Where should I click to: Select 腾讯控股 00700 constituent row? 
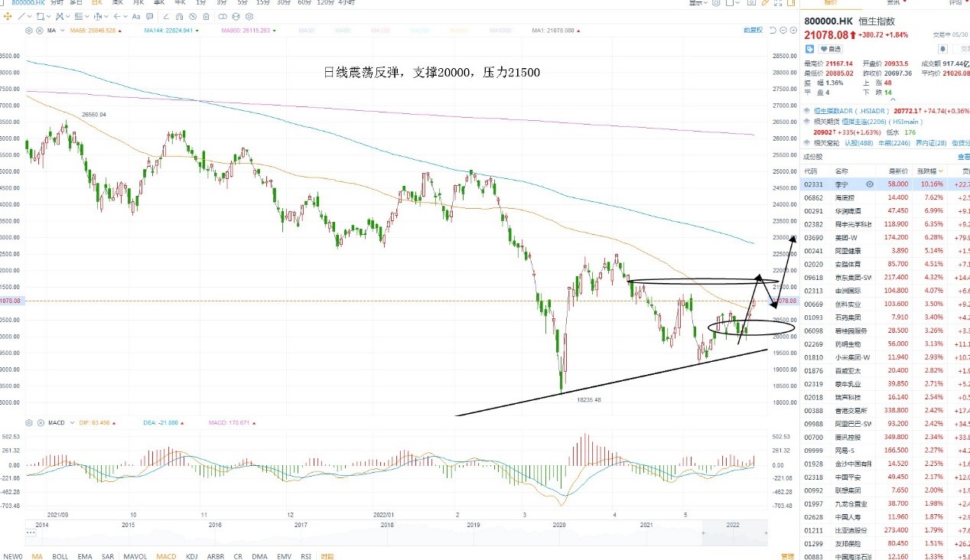[x=885, y=437]
